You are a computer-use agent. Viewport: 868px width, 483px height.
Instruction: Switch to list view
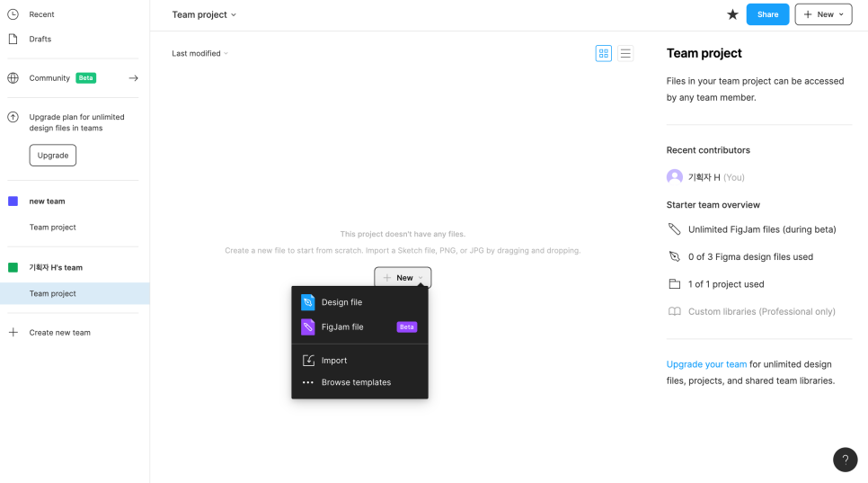click(625, 53)
